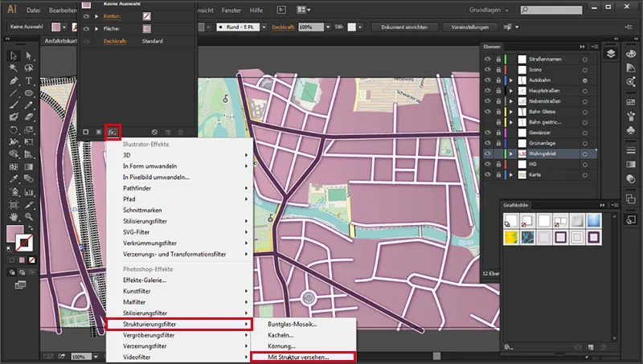Open the Layers panel dock icon

coord(611,54)
